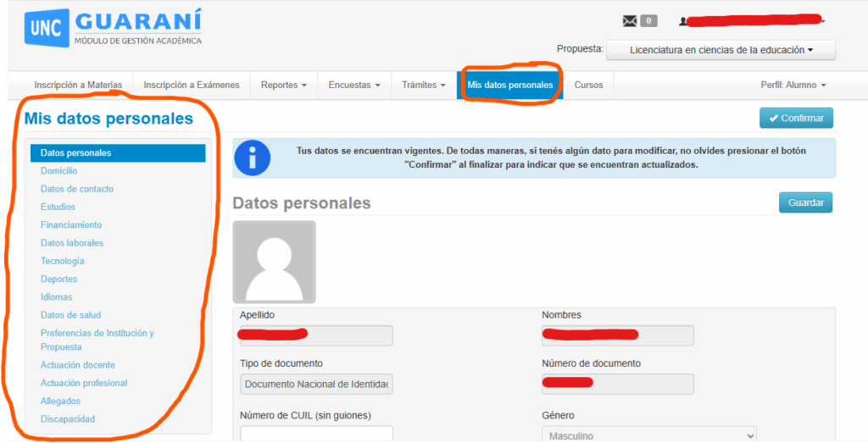
Task: Click the Guardar button
Action: (x=805, y=202)
